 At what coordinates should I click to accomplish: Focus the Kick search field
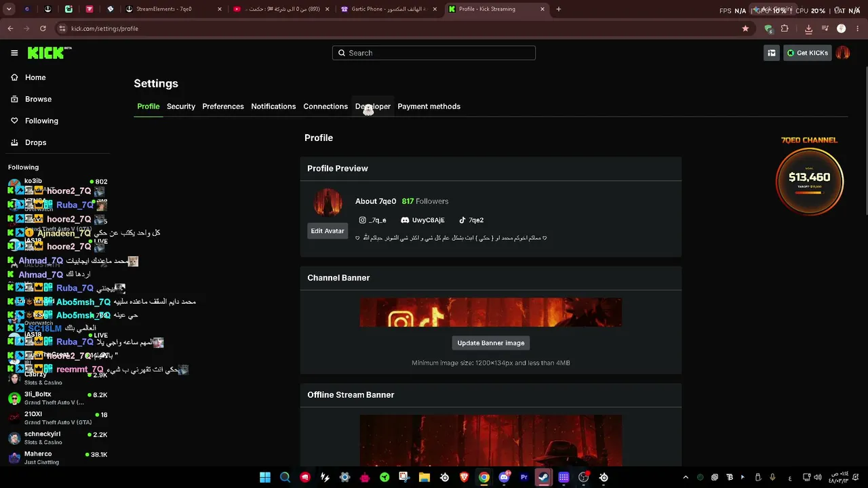pos(434,53)
